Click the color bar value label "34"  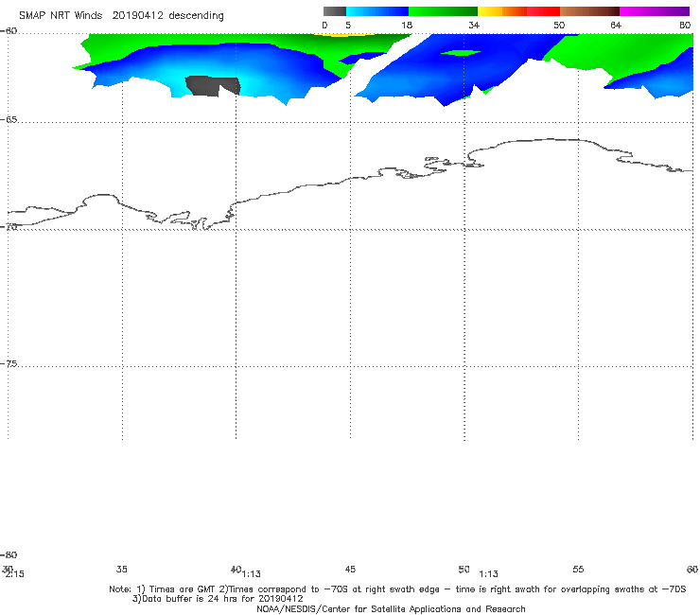click(x=474, y=26)
